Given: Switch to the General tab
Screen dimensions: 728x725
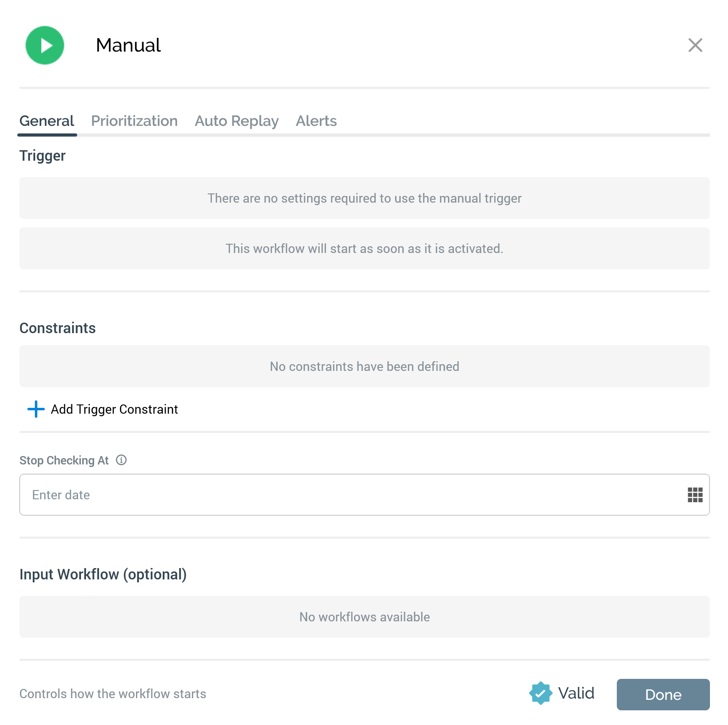Looking at the screenshot, I should [x=47, y=121].
